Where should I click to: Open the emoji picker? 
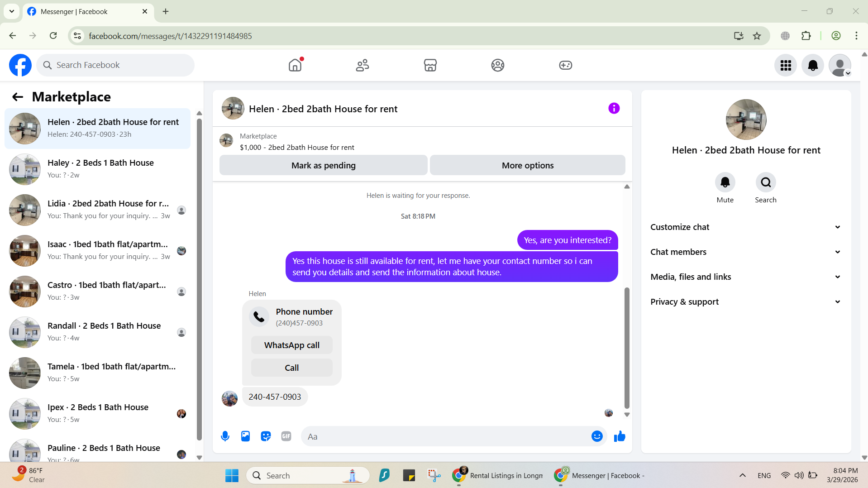pyautogui.click(x=597, y=436)
